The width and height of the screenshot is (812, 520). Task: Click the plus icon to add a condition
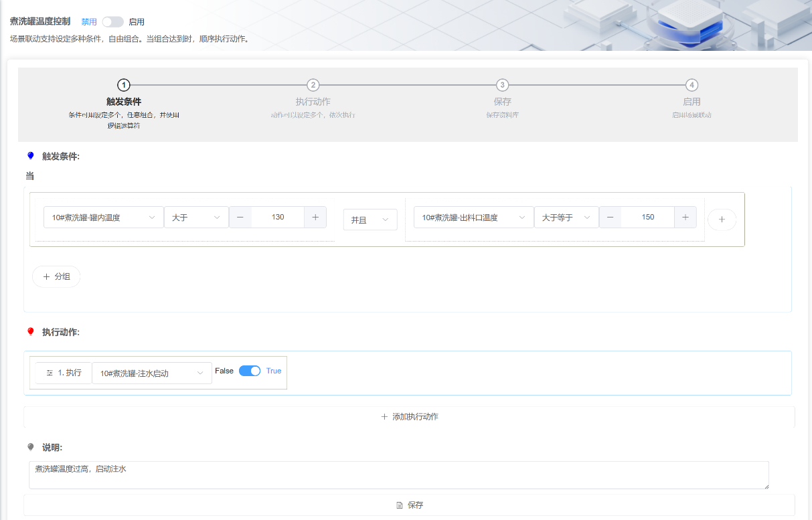coord(722,220)
